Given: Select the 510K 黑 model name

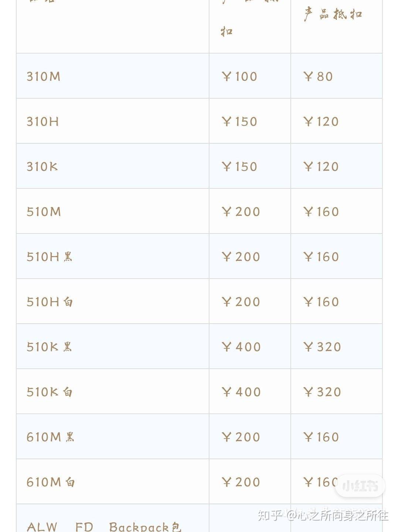Looking at the screenshot, I should point(49,347).
